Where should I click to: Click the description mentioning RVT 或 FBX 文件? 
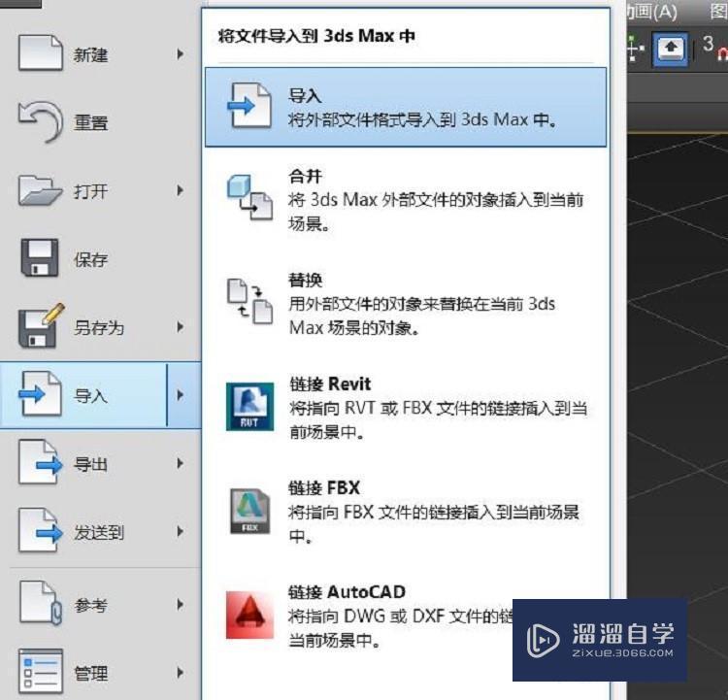pos(438,420)
